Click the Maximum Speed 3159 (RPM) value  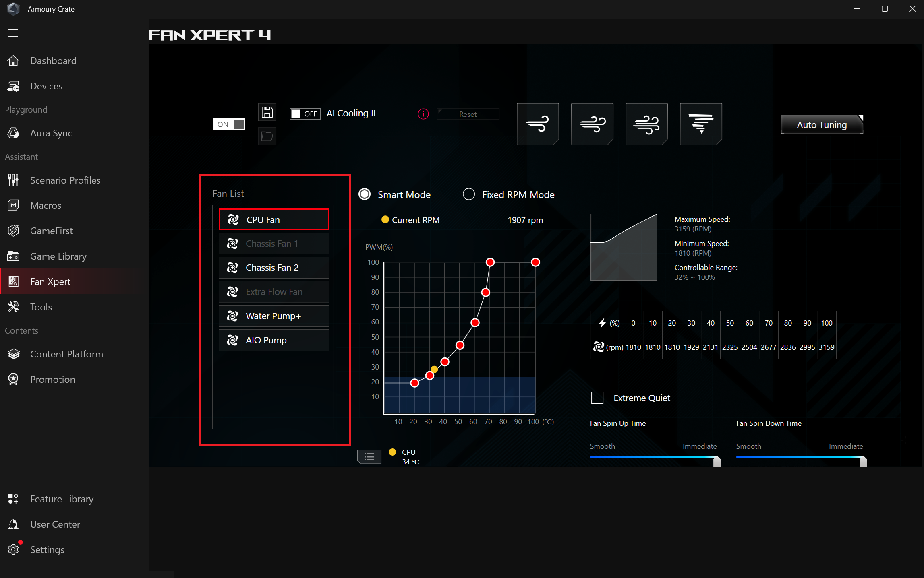pyautogui.click(x=693, y=229)
